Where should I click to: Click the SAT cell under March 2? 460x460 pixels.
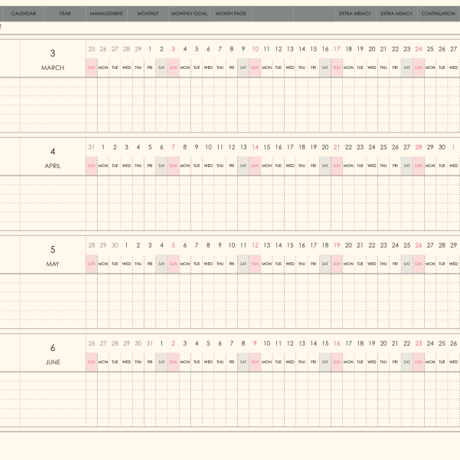[162, 68]
